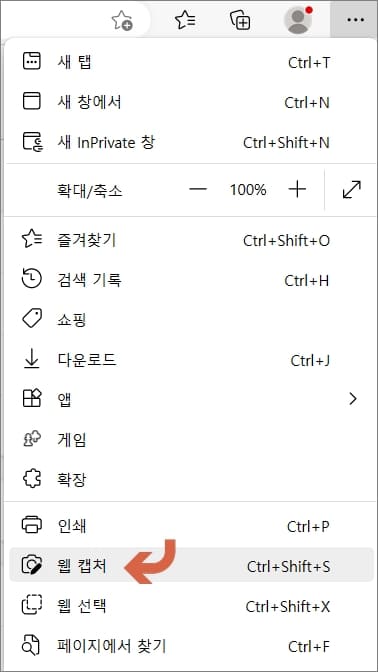Screen dimensions: 378x672
Task: Click the 확장 puzzle piece icon
Action: [32, 479]
